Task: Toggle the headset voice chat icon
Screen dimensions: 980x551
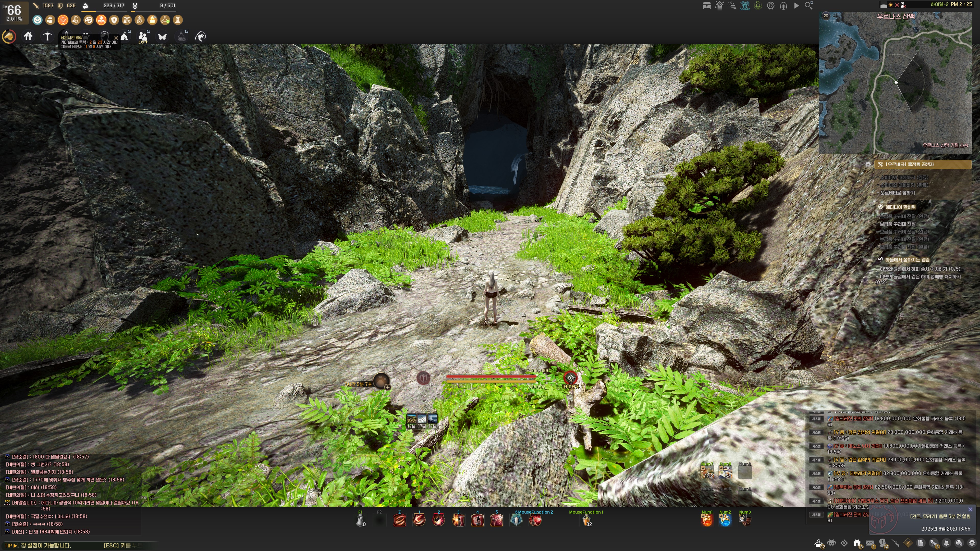Action: [783, 5]
